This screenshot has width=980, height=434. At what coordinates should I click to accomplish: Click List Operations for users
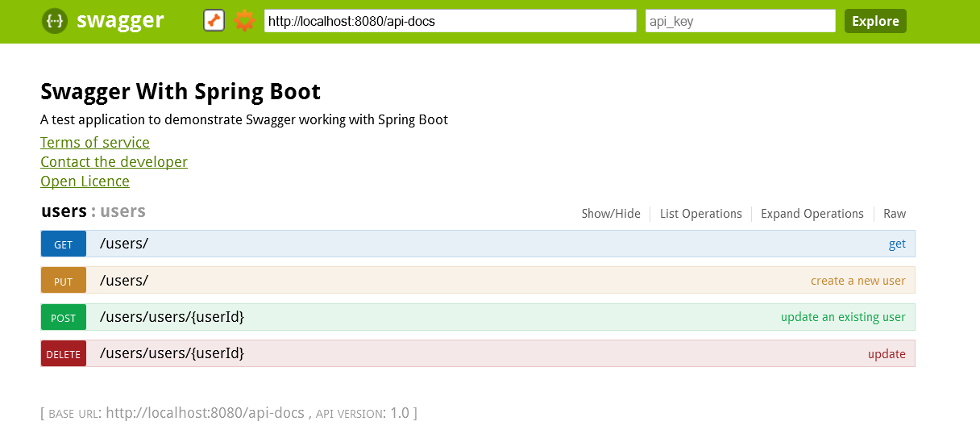[x=701, y=214]
